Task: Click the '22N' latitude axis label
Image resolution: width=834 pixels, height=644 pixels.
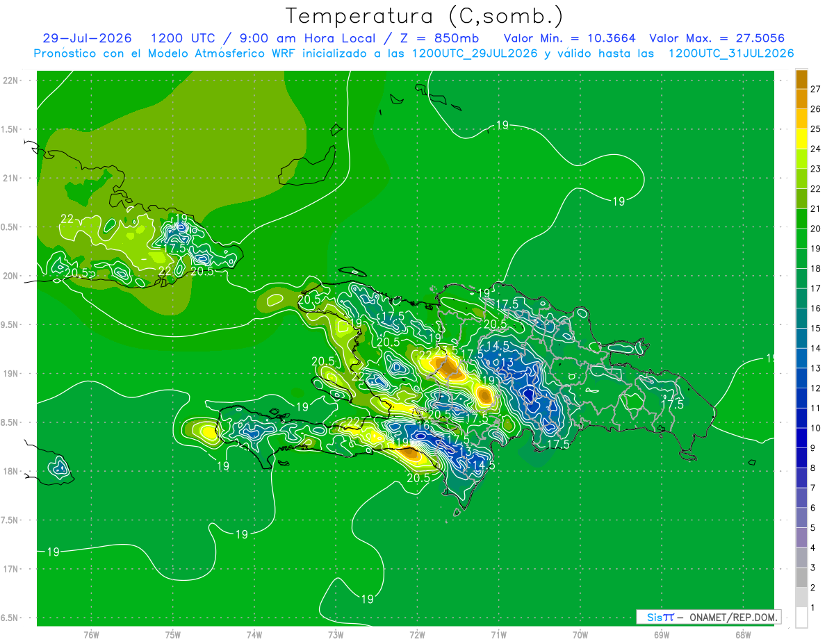Action: [x=12, y=81]
